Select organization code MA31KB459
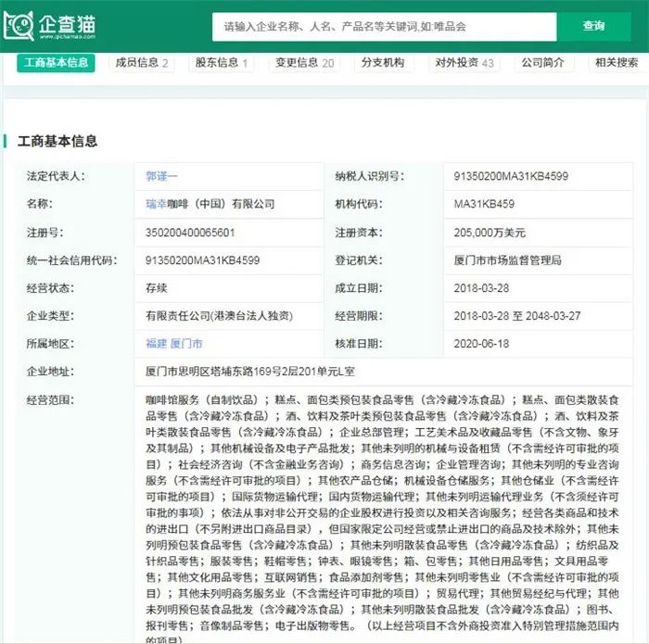 point(484,204)
